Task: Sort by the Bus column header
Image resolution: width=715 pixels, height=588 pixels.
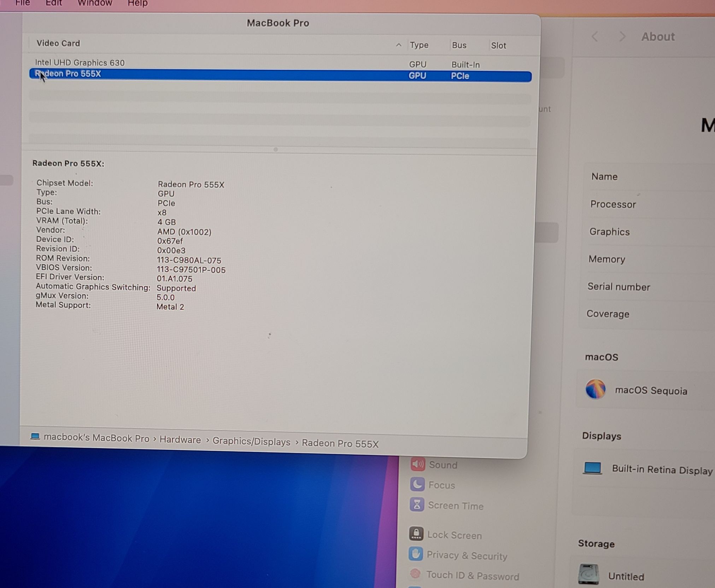Action: click(459, 45)
